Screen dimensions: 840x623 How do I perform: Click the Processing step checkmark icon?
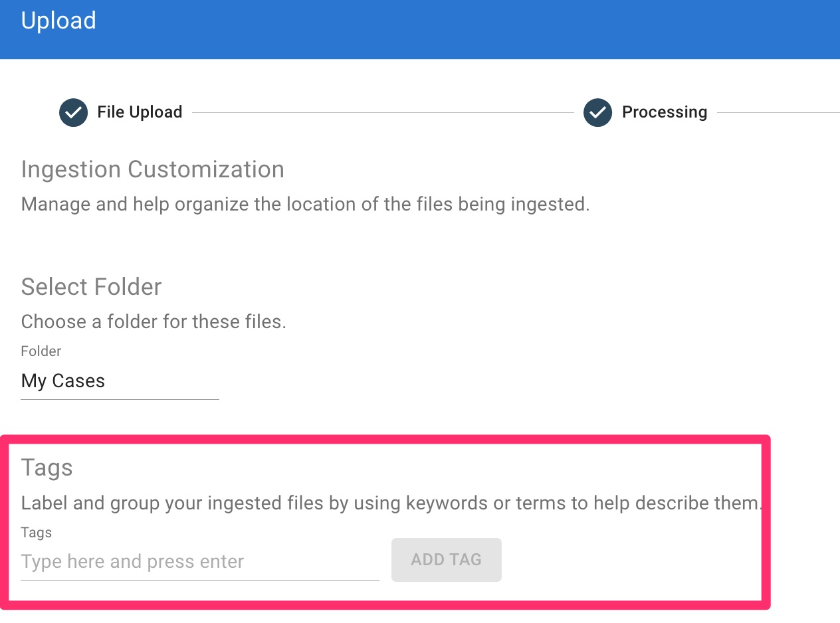[x=597, y=113]
